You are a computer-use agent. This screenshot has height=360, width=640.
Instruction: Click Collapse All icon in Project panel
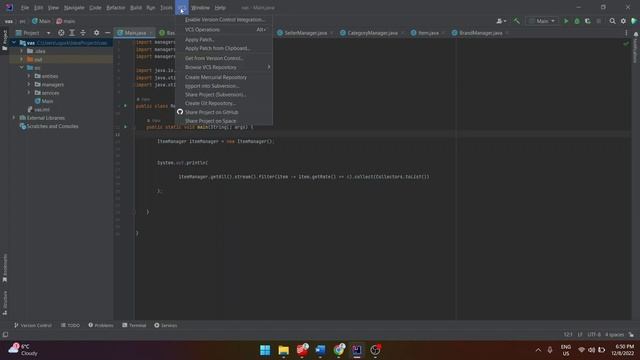coord(83,33)
